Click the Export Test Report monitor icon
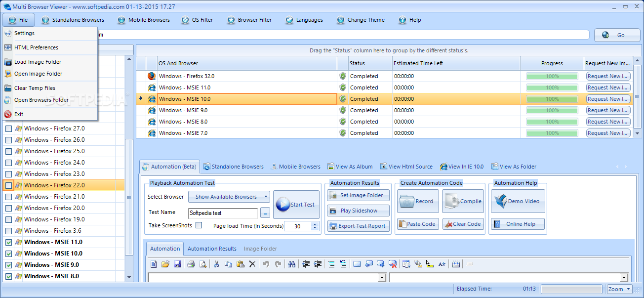This screenshot has width=644, height=298. tap(333, 226)
